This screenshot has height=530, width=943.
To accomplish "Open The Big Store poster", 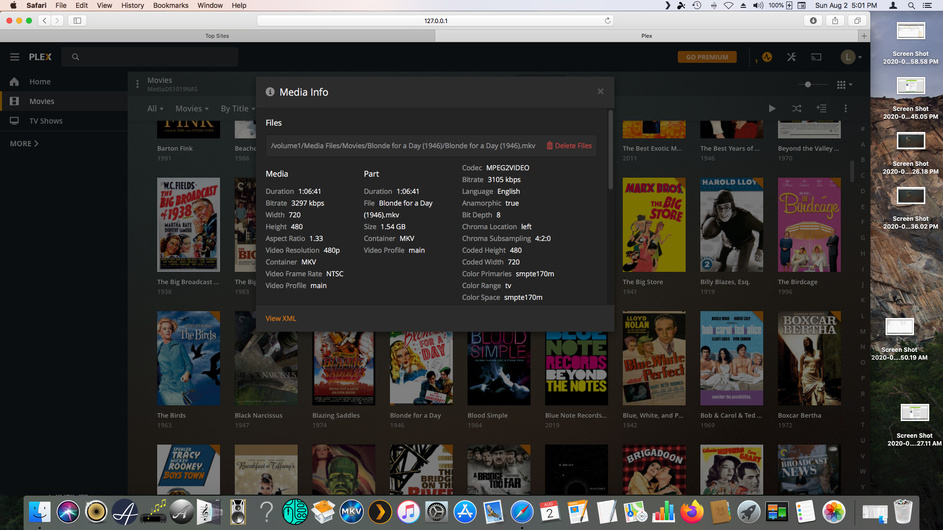I will click(x=654, y=224).
